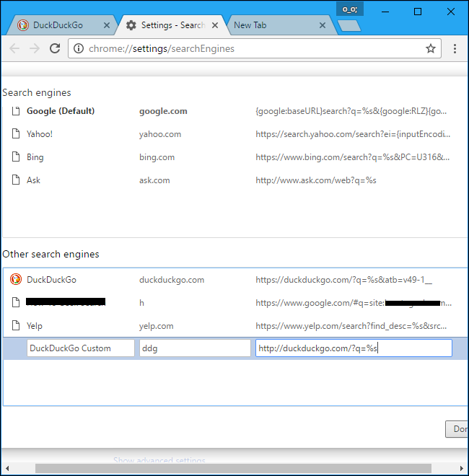The height and width of the screenshot is (476, 469).
Task: Click the horizontal scrollbar thumb
Action: click(233, 468)
